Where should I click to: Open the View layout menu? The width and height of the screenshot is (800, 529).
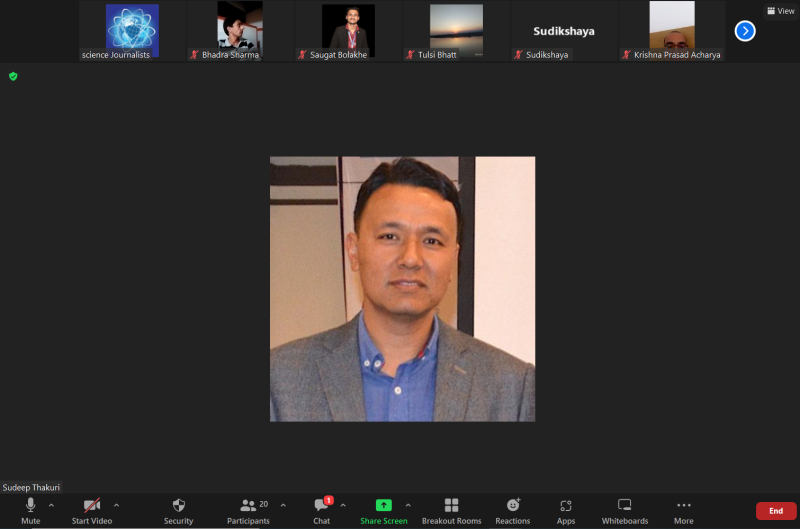coord(780,11)
